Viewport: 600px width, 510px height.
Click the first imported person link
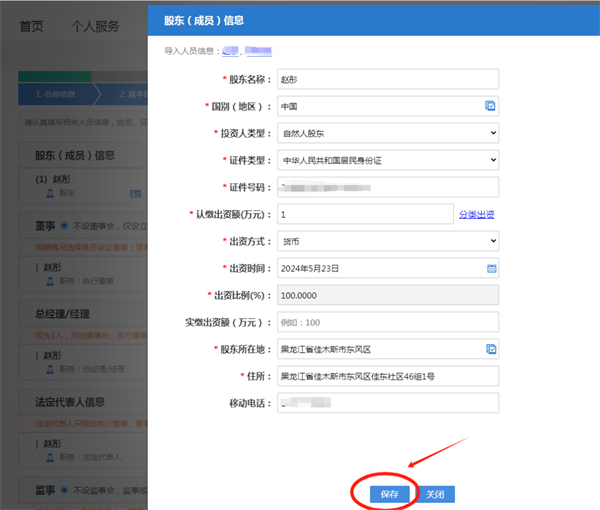point(230,50)
